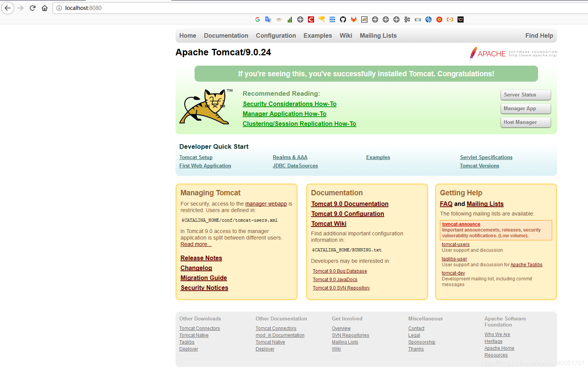
Task: Open the Apache Taglibs link
Action: 526,265
